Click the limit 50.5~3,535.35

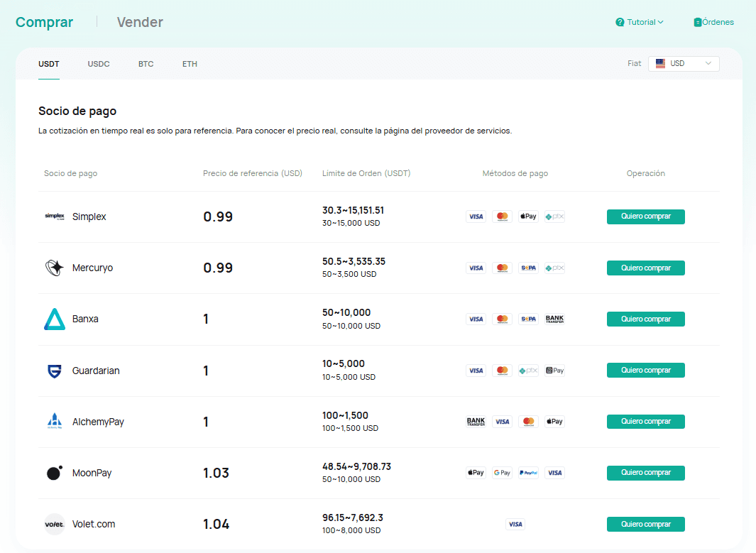pos(354,261)
